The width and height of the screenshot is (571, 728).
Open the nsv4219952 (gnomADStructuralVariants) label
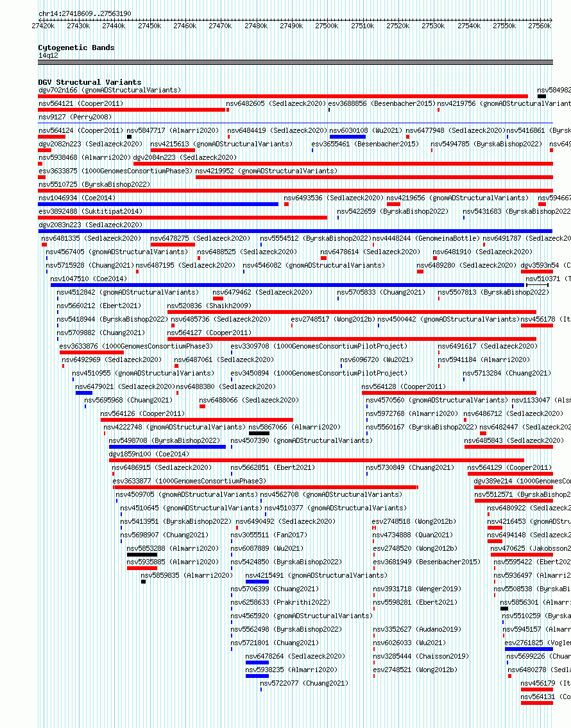266,171
